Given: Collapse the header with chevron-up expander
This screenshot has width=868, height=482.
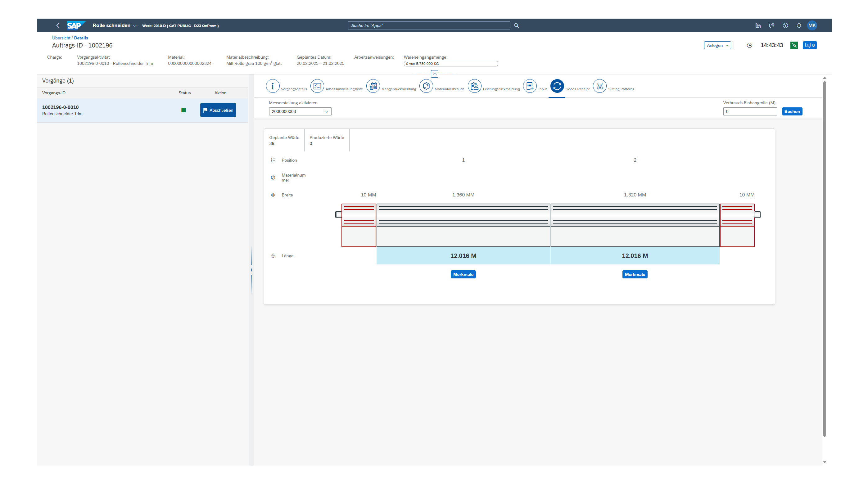Looking at the screenshot, I should [x=434, y=74].
